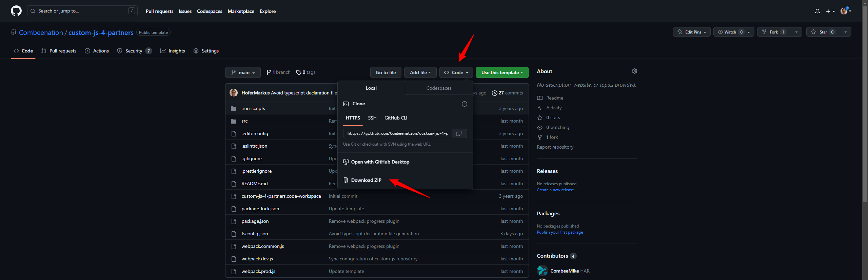The width and height of the screenshot is (868, 280).
Task: Expand the Use this template menu
Action: (x=502, y=72)
